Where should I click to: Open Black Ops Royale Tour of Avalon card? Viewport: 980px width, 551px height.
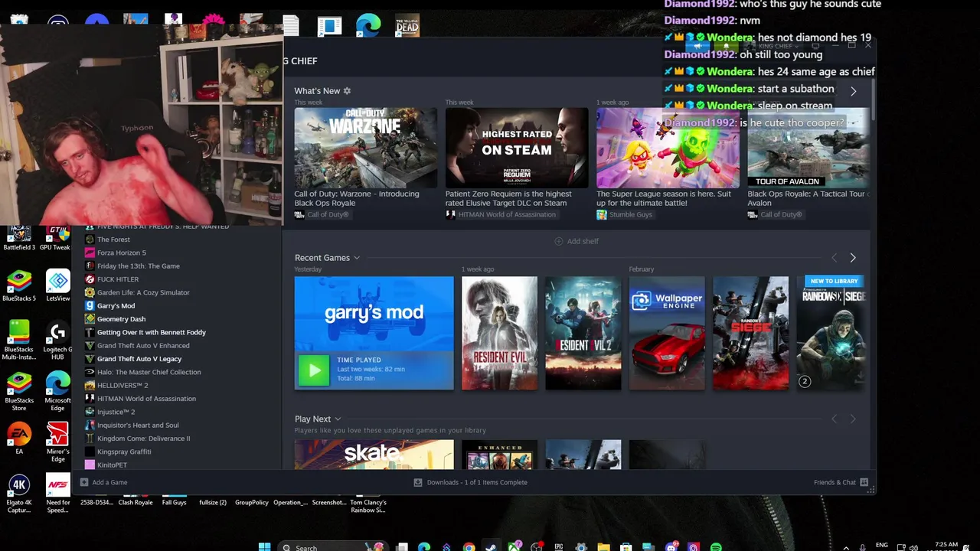tap(808, 148)
